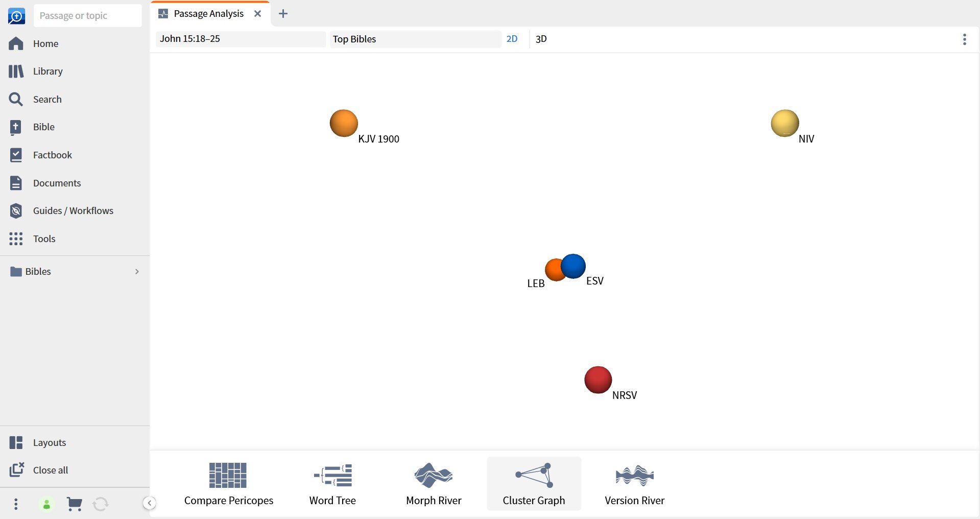The height and width of the screenshot is (519, 980).
Task: Select the NIV yellow node
Action: coord(785,123)
